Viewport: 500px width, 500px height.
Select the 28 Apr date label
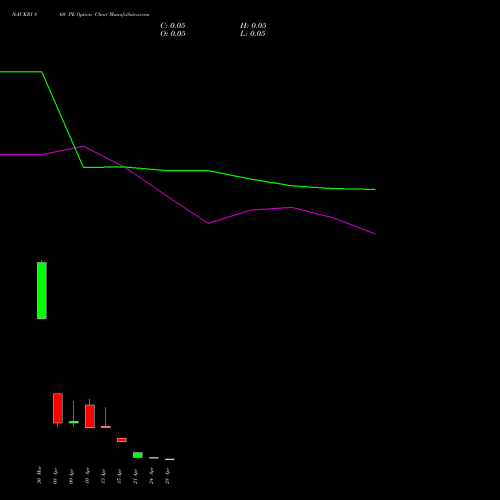coord(167,476)
